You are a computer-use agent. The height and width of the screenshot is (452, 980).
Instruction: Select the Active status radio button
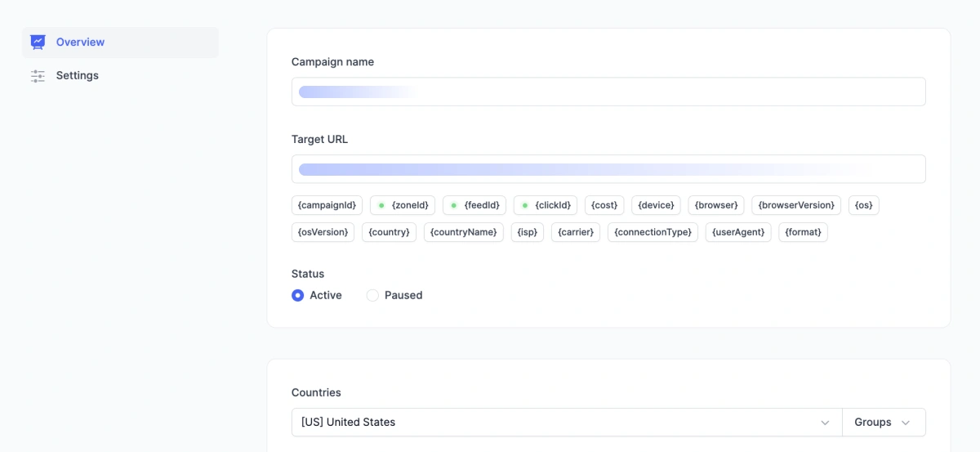point(298,295)
